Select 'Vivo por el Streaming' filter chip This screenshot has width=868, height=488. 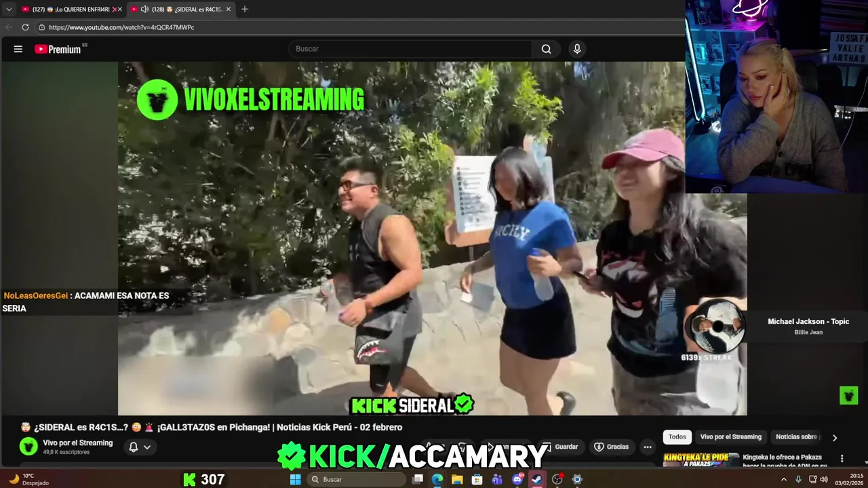[731, 436]
